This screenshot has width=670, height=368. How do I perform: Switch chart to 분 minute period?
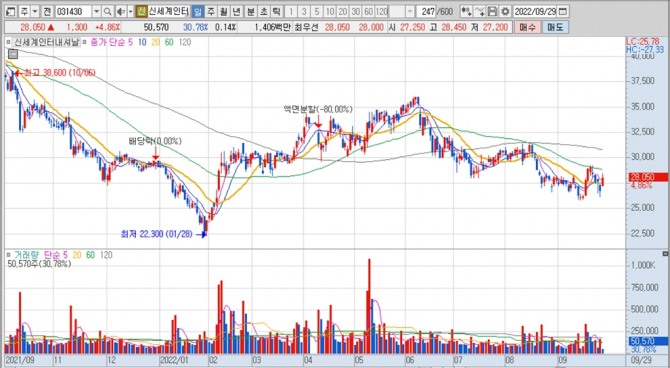[x=250, y=12]
